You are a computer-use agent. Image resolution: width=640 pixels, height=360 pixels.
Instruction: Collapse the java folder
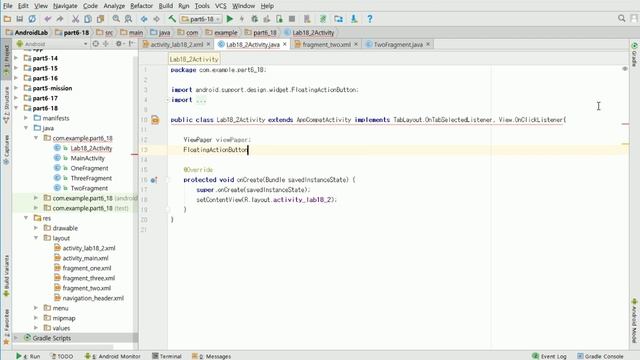pos(26,128)
